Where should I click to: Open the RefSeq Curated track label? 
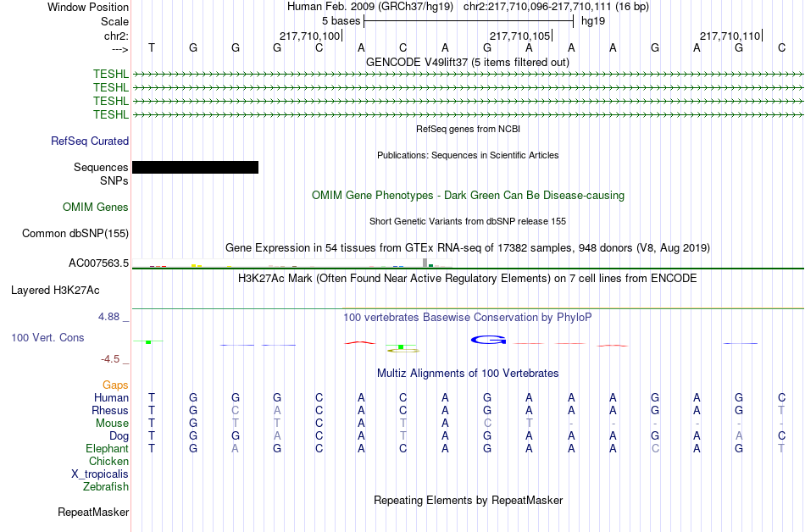(x=89, y=141)
